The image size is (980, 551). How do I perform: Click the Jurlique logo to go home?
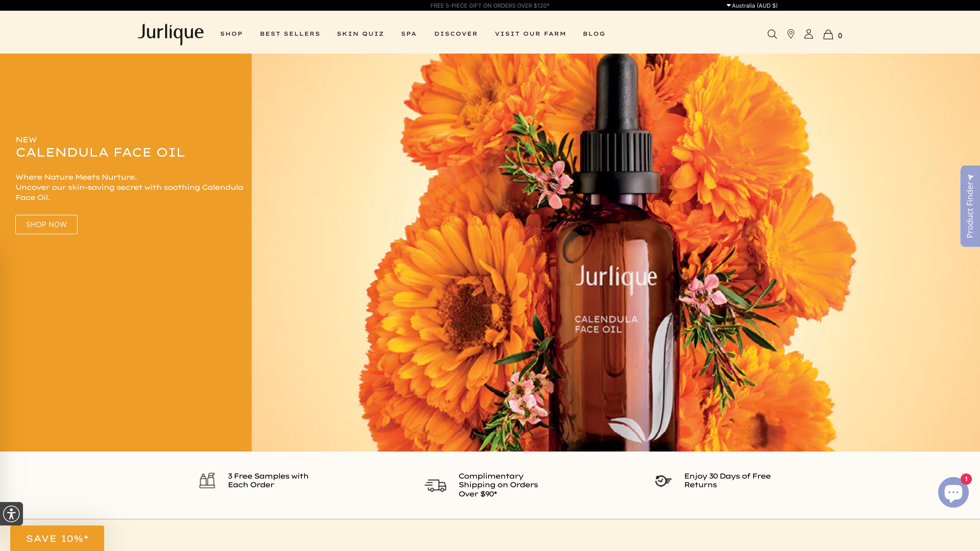pyautogui.click(x=170, y=33)
